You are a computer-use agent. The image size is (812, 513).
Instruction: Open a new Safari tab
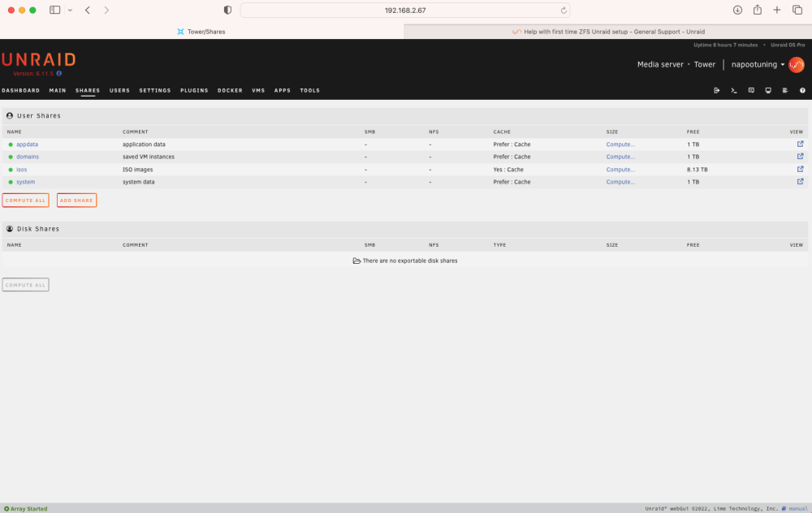[777, 10]
